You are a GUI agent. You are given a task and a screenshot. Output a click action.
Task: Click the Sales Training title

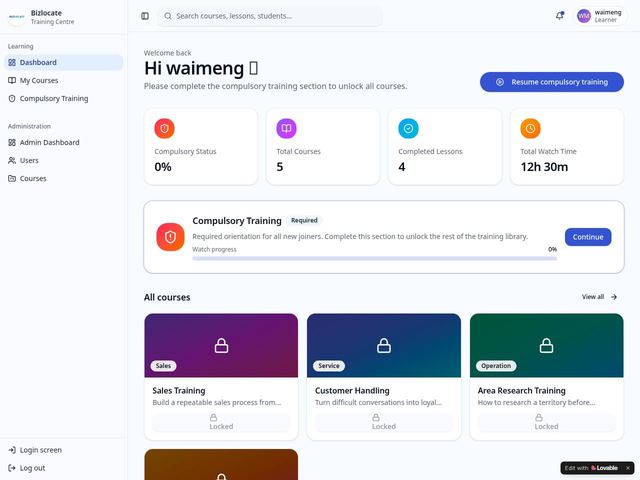[179, 391]
